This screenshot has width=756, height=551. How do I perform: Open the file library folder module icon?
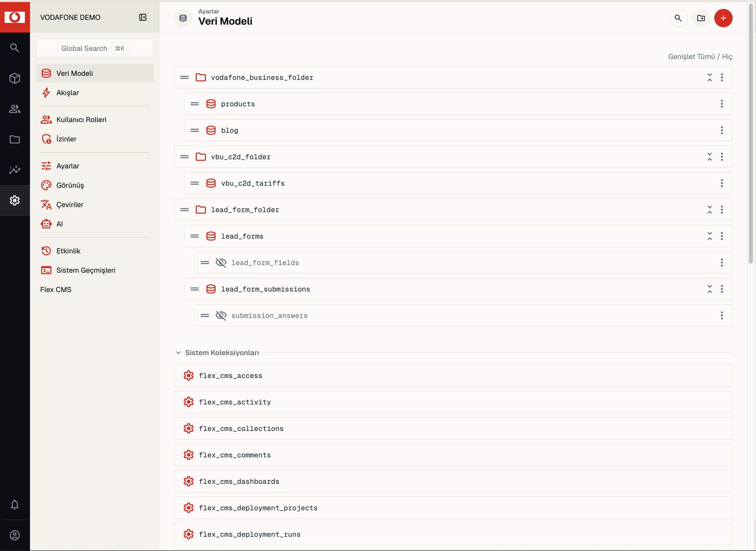point(15,139)
